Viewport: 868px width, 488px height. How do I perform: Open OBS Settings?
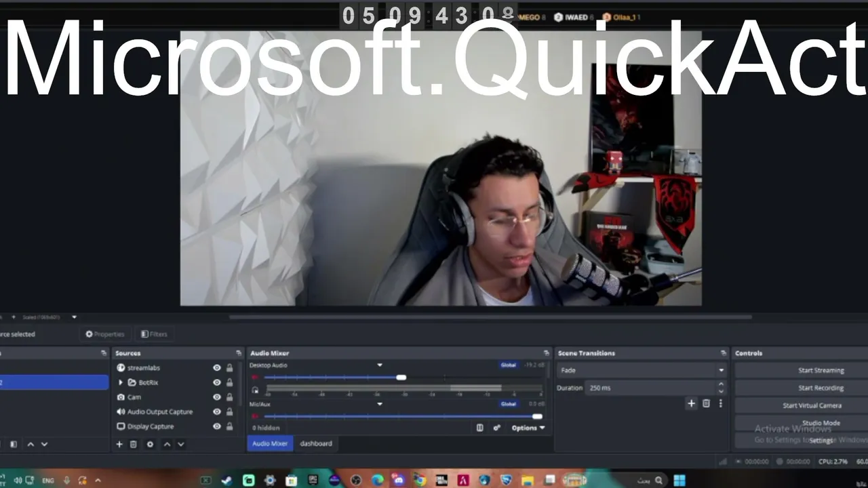click(802, 441)
